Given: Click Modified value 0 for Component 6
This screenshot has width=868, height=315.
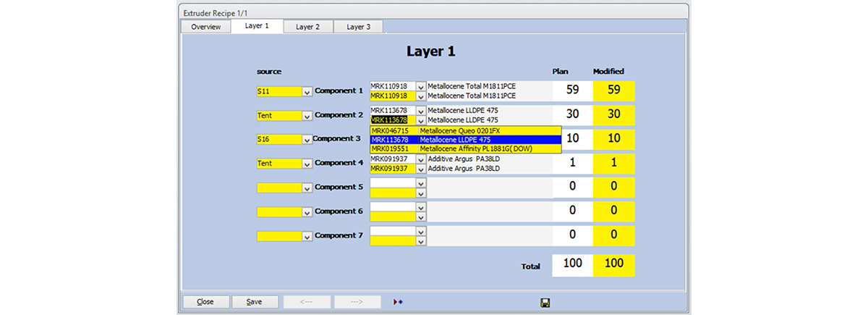Looking at the screenshot, I should pos(614,211).
